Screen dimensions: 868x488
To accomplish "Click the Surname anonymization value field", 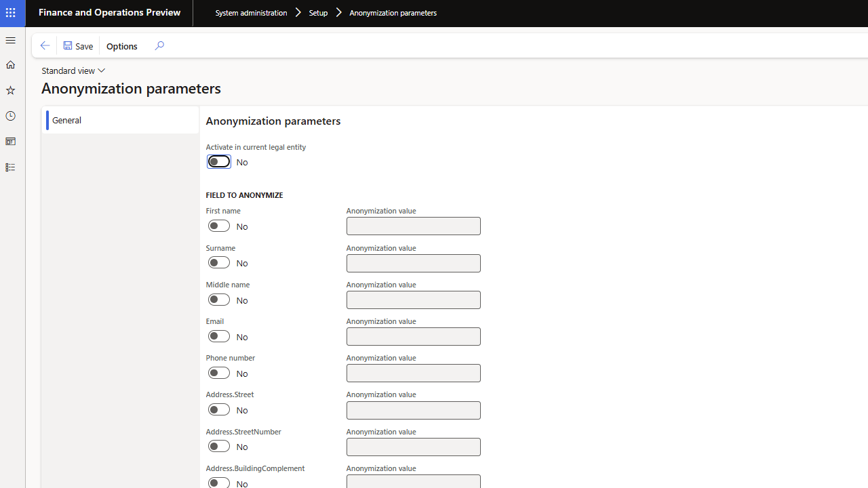I will click(413, 263).
